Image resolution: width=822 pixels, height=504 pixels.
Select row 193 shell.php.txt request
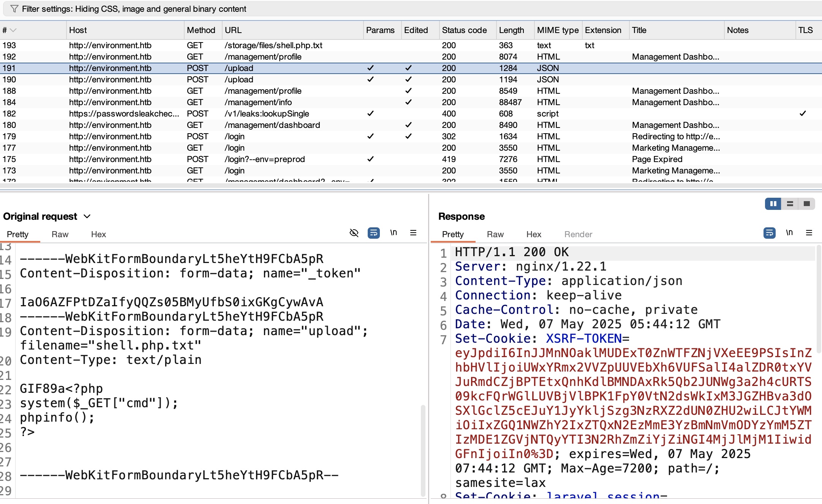(x=273, y=45)
